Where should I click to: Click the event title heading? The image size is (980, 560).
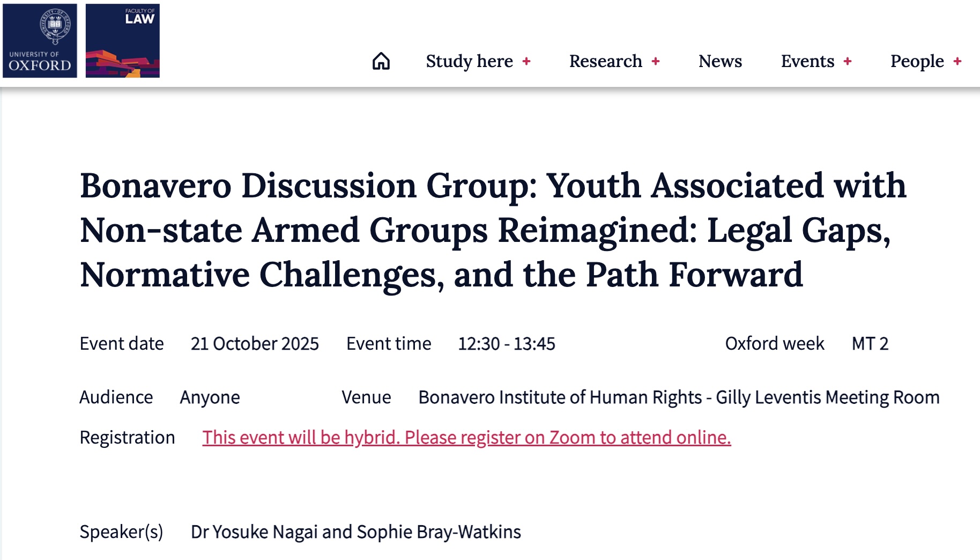(x=493, y=230)
